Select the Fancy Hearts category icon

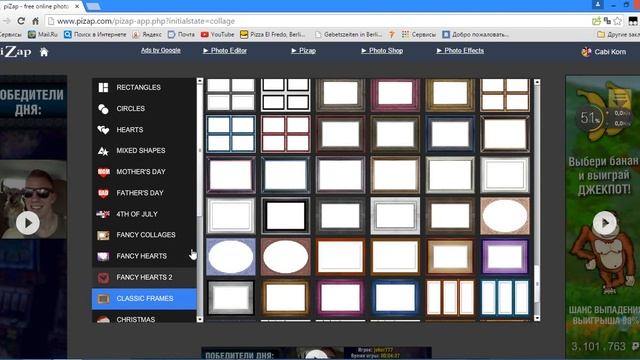[x=103, y=256]
